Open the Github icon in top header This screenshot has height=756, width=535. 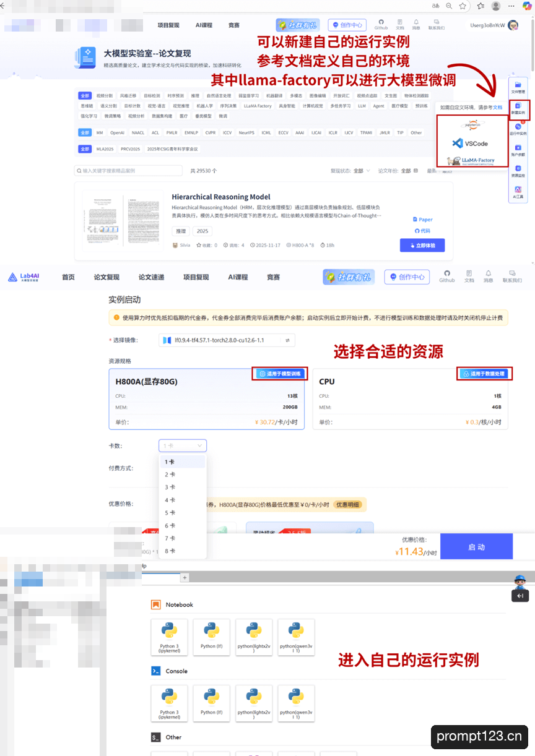click(x=381, y=25)
